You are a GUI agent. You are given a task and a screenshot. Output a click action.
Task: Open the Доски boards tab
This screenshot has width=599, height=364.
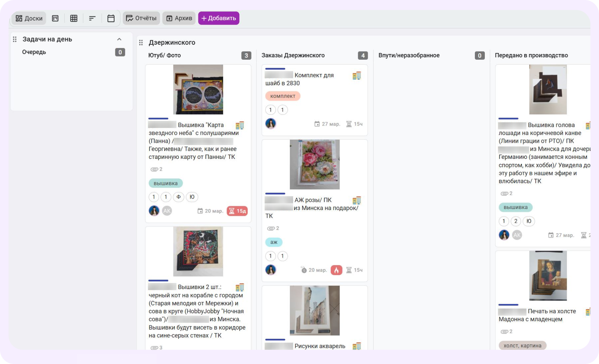pos(29,18)
